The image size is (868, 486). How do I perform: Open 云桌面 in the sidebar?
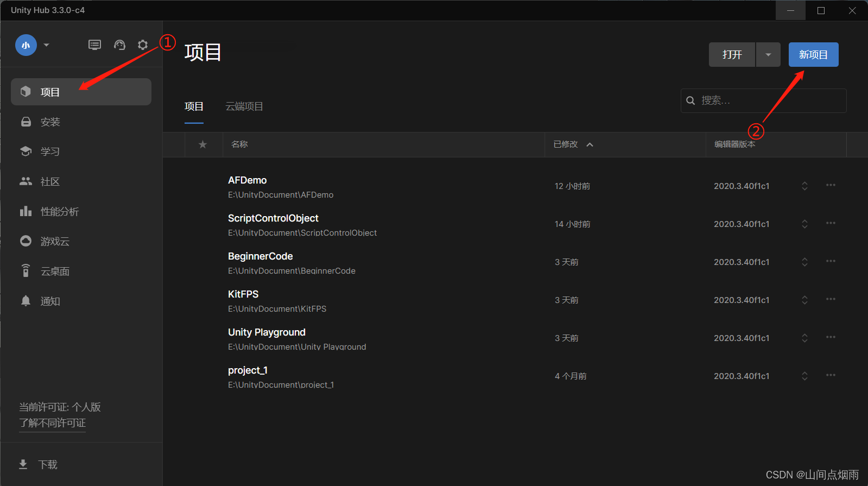[x=81, y=271]
